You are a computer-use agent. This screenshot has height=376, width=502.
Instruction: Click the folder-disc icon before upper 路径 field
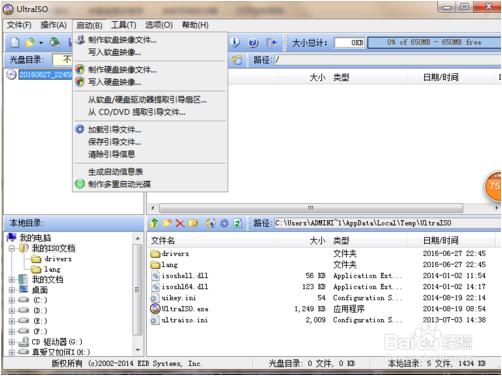[x=237, y=60]
